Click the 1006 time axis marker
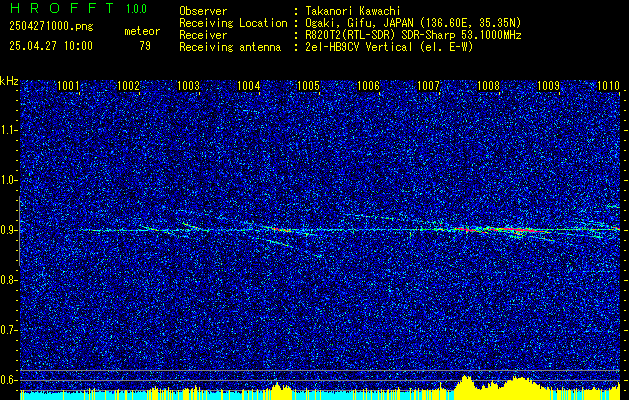The image size is (629, 400). tap(368, 85)
